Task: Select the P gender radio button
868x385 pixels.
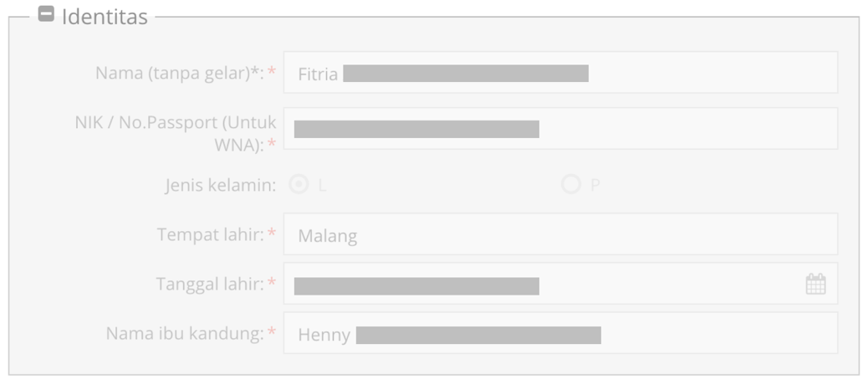Action: 571,184
